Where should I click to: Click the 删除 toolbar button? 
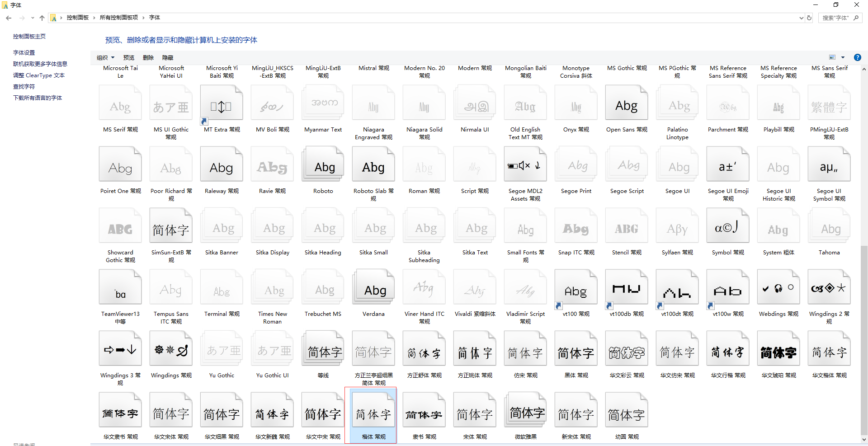[148, 57]
